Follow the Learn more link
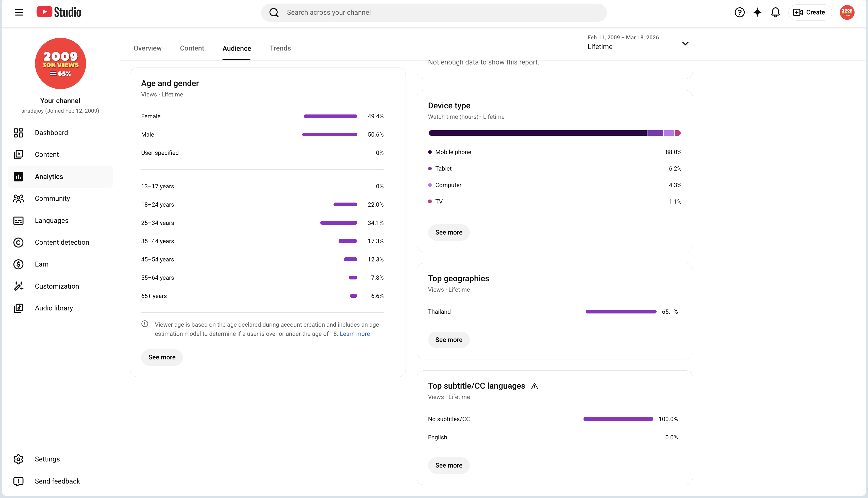This screenshot has height=498, width=868. pos(355,334)
